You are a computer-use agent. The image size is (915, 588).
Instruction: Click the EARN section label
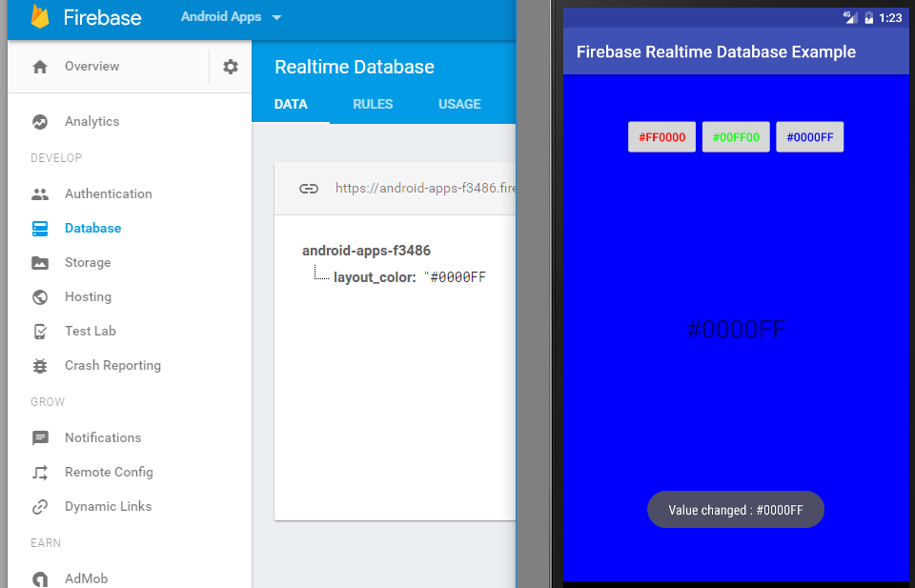[x=46, y=543]
